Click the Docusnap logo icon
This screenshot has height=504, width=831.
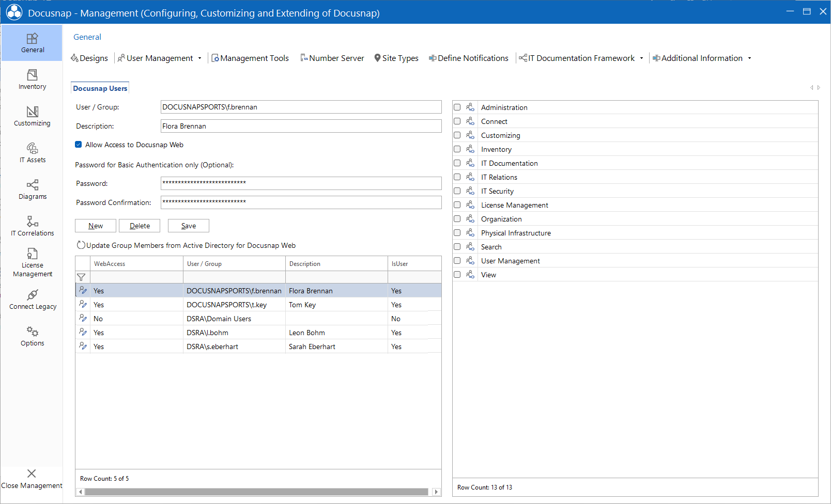(14, 12)
